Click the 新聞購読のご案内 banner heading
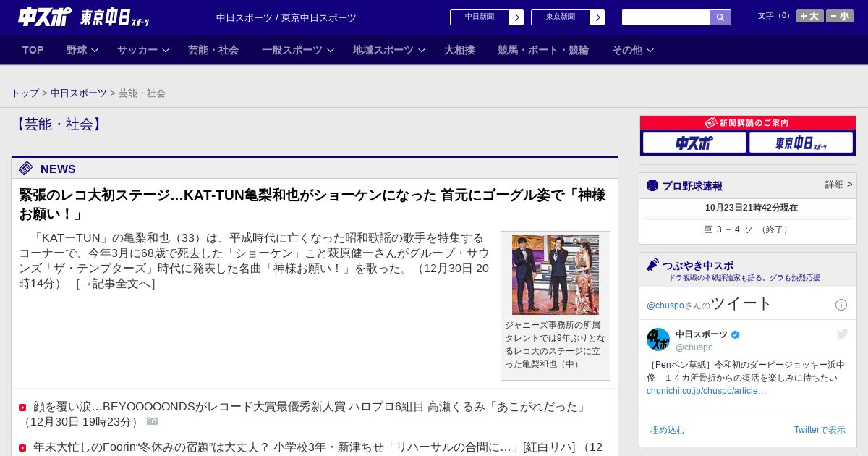Viewport: 868px width, 456px height. [x=748, y=123]
